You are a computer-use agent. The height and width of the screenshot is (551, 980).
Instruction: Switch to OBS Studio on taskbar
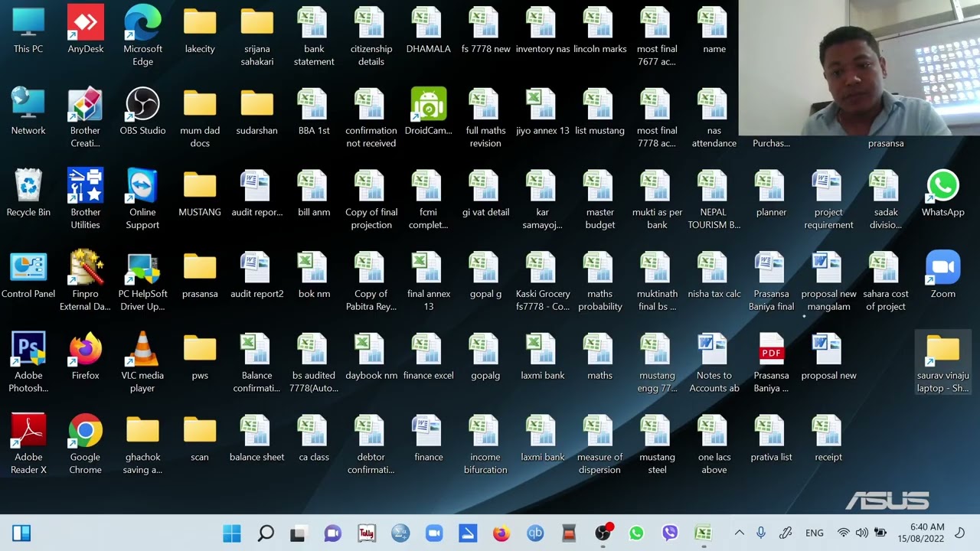click(x=603, y=533)
